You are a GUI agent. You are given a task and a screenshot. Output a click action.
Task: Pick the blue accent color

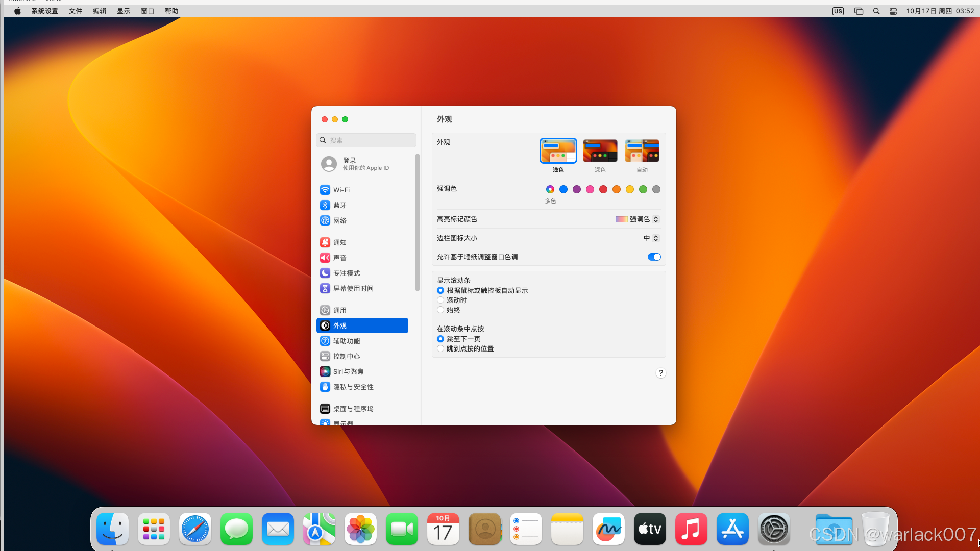(563, 189)
